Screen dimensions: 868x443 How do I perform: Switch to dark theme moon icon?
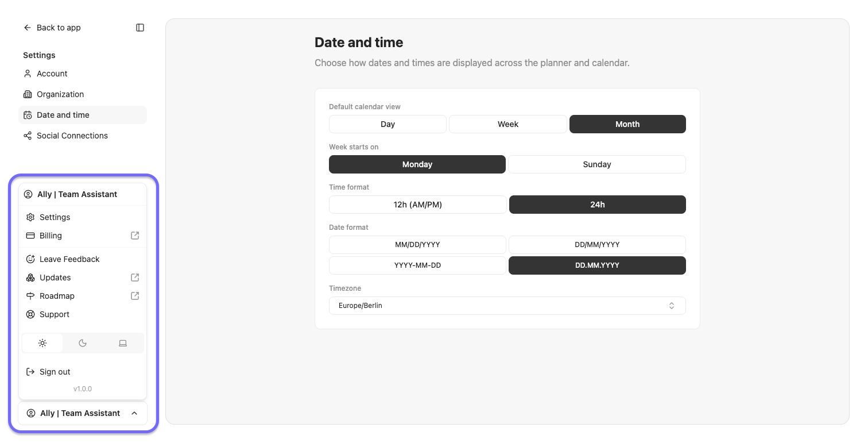click(x=83, y=343)
